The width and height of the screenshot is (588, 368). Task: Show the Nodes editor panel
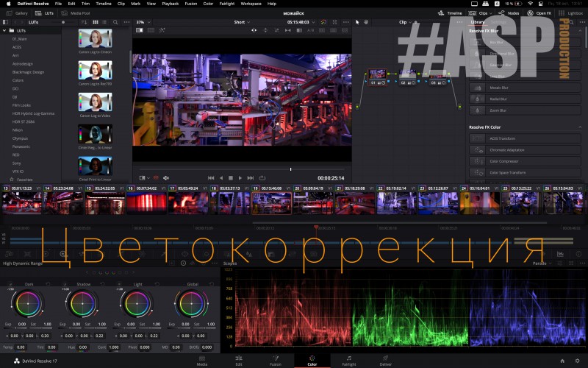pyautogui.click(x=509, y=13)
